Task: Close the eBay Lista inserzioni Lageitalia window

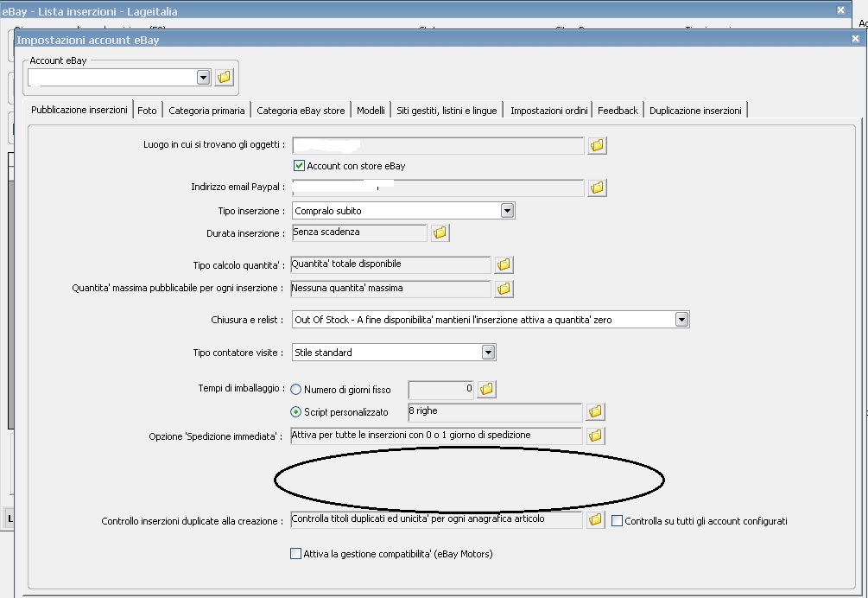Action: point(841,10)
